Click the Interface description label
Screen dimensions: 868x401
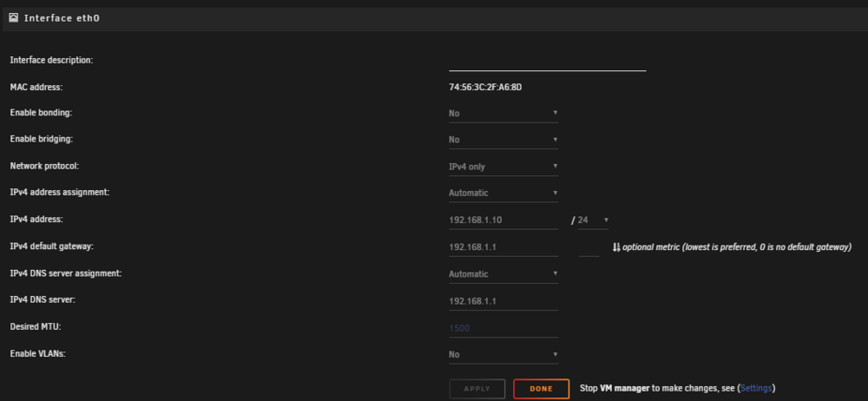pos(51,60)
